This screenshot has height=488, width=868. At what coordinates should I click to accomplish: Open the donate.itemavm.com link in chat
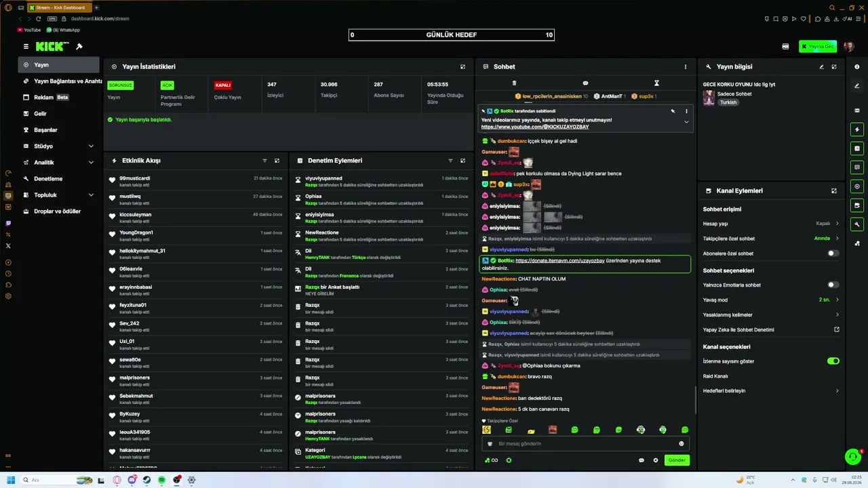(x=560, y=261)
